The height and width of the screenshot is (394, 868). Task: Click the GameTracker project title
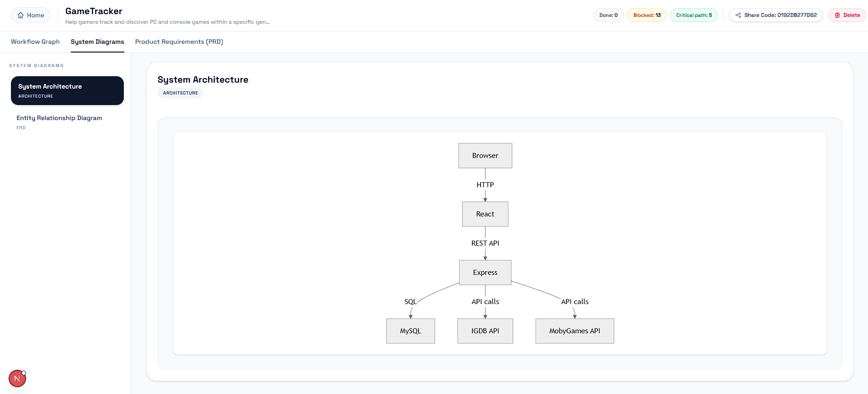(x=94, y=11)
